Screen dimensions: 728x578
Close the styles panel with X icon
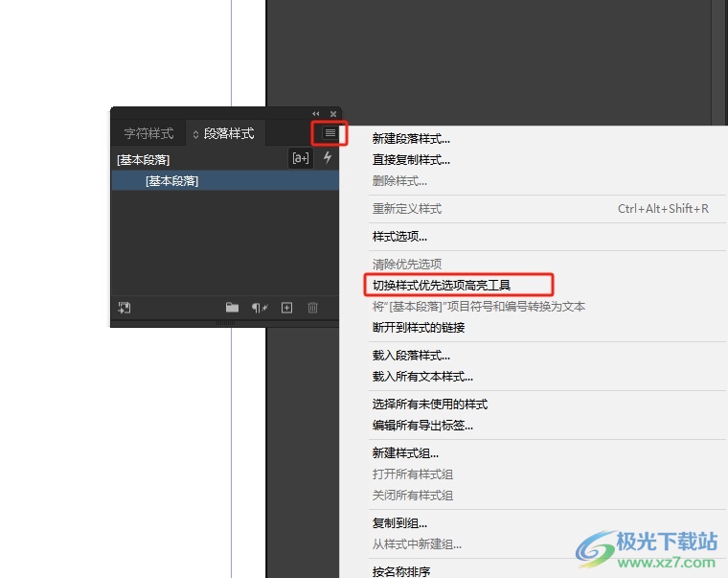point(333,114)
